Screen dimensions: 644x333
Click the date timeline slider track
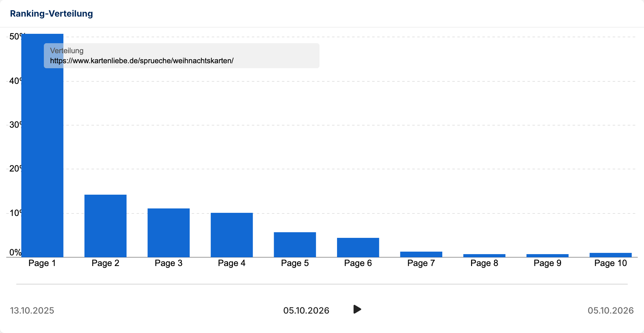(322, 284)
